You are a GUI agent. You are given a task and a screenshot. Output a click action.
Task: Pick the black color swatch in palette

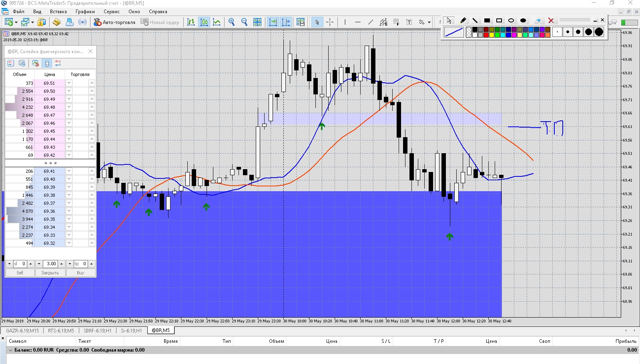pos(475,29)
